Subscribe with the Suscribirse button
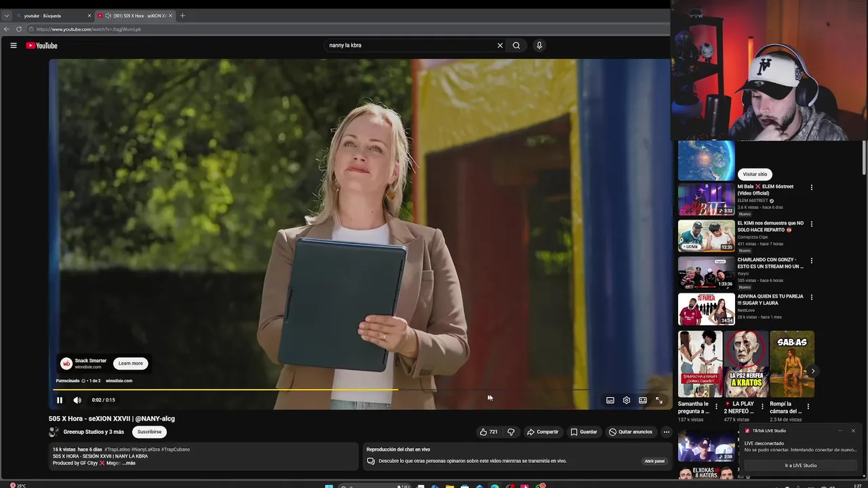The width and height of the screenshot is (868, 488). pyautogui.click(x=149, y=432)
